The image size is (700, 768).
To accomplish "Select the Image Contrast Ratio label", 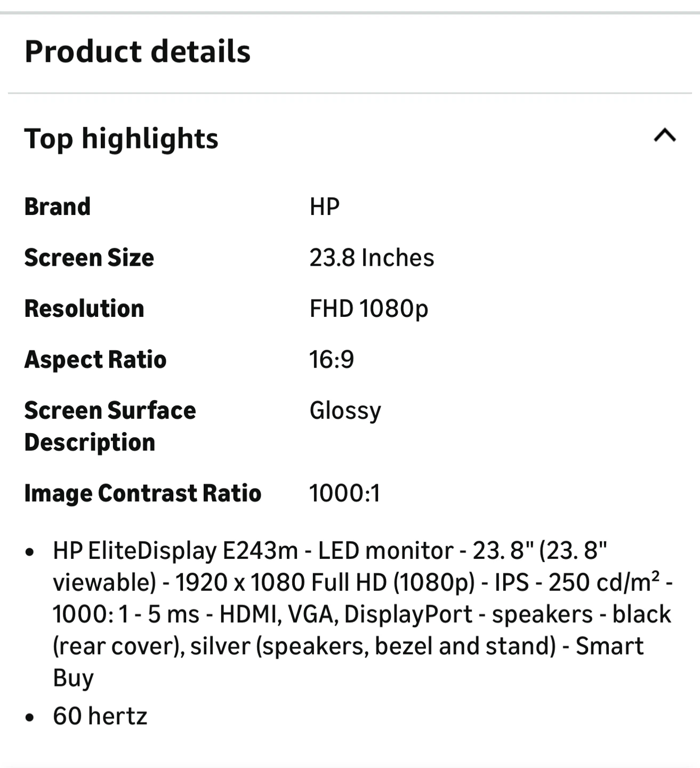I will [143, 493].
